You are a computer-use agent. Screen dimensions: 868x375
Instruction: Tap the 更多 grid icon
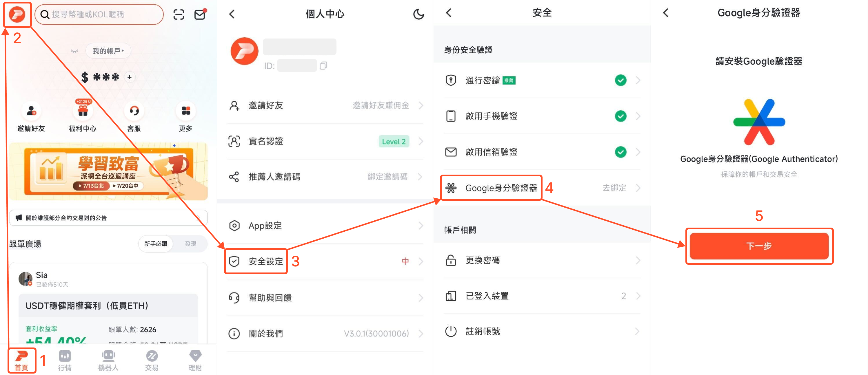pos(186,111)
